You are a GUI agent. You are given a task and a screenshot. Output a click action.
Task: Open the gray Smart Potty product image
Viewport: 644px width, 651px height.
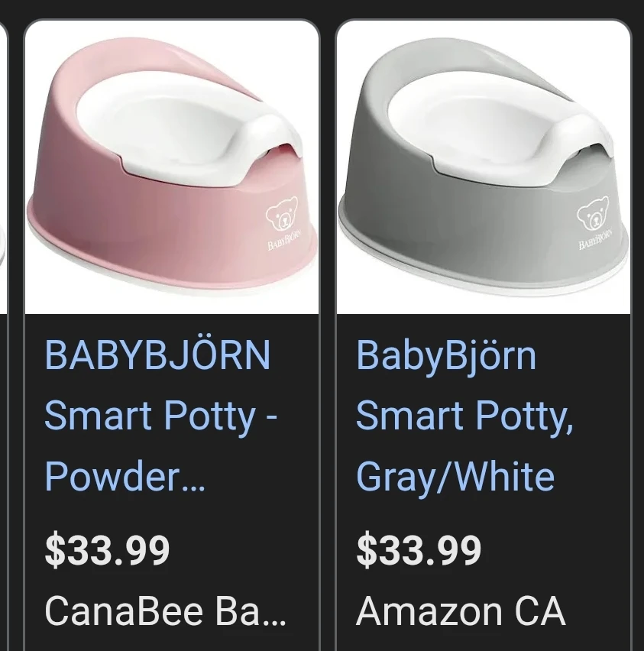click(484, 167)
